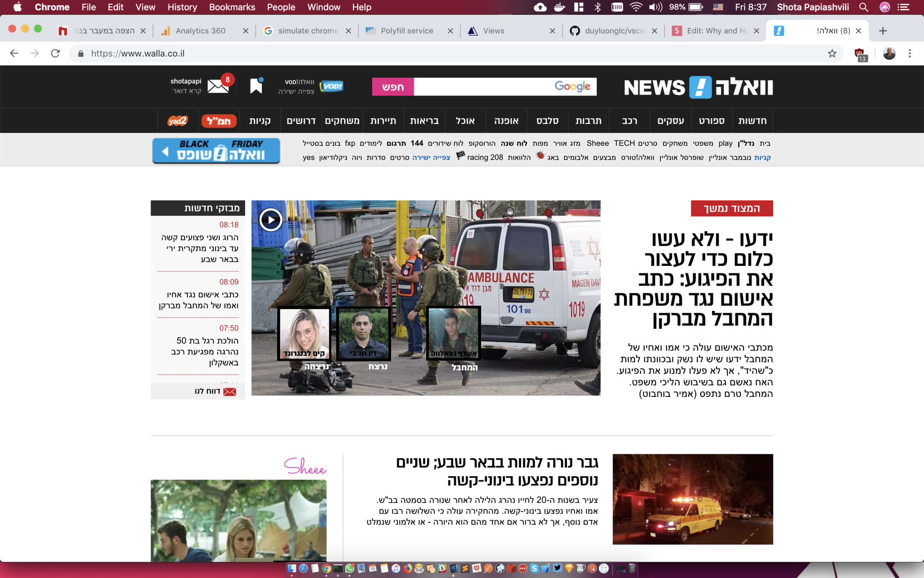Play the video on the ambulance image
The image size is (924, 578).
click(x=270, y=220)
